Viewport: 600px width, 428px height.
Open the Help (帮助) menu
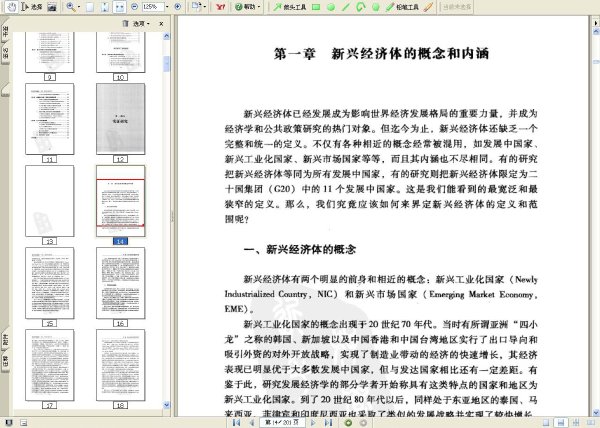[247, 7]
